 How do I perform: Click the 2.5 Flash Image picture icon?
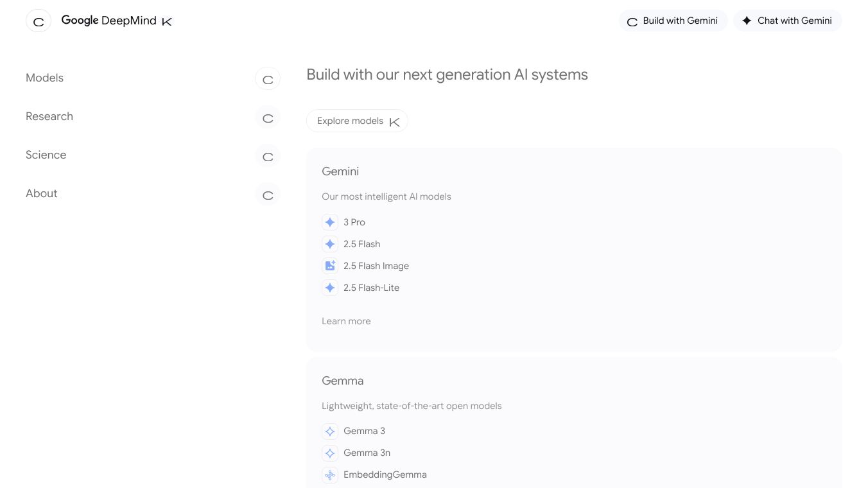(x=330, y=266)
